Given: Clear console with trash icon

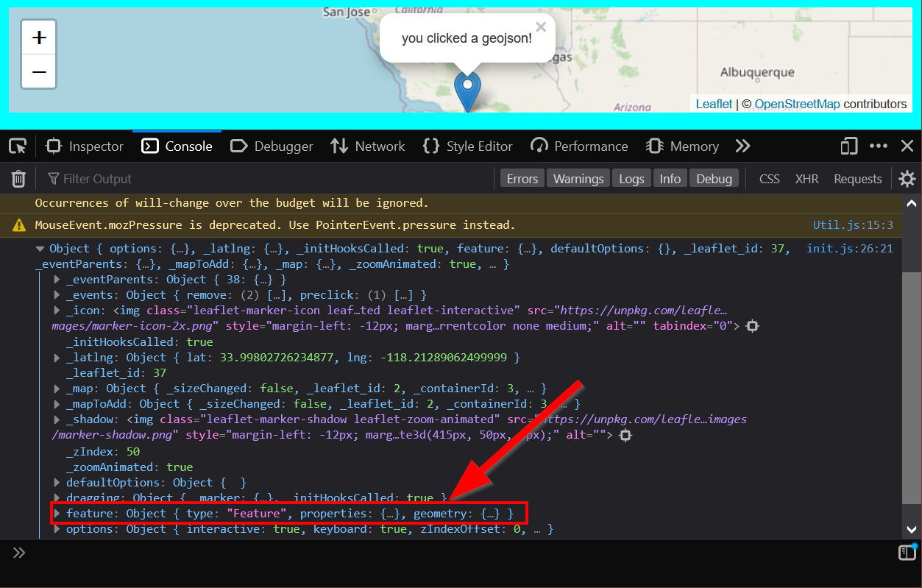Looking at the screenshot, I should pos(19,179).
